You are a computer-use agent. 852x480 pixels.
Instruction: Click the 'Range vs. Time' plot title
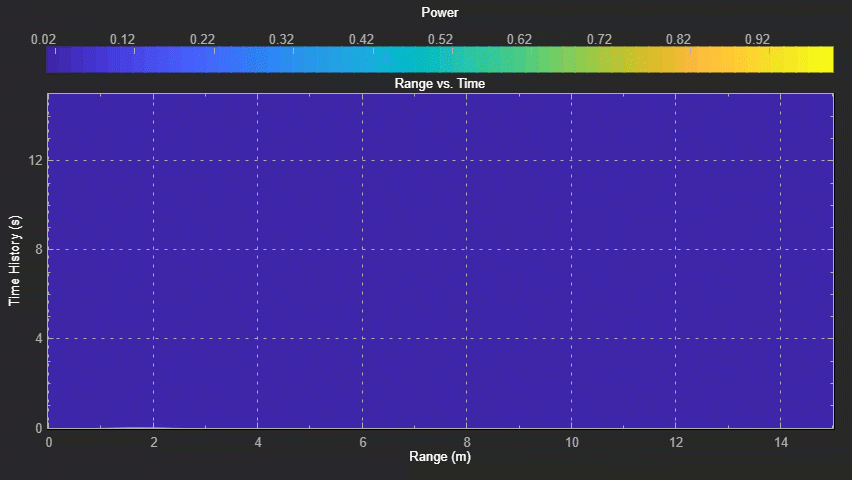tap(440, 84)
